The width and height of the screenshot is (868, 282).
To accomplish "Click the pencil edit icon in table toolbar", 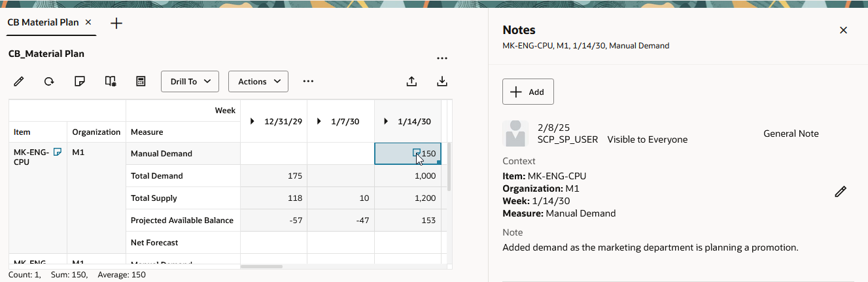I will coord(19,81).
